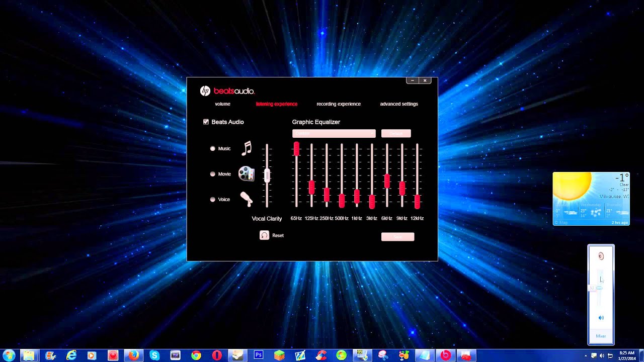The height and width of the screenshot is (362, 644).
Task: Open the Beats Audio taskbar icon
Action: (x=445, y=355)
